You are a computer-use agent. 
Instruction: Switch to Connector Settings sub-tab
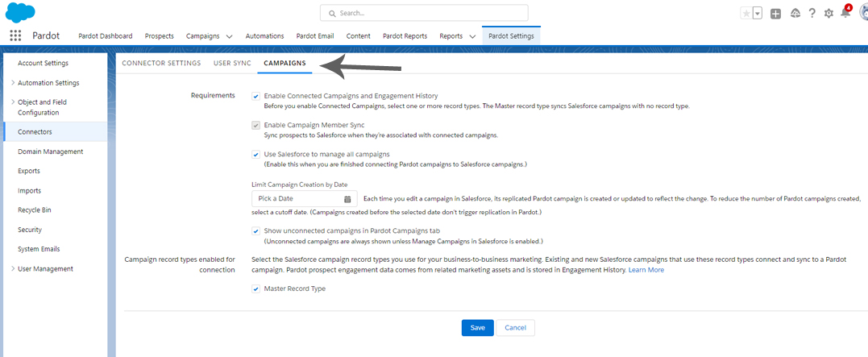click(x=161, y=63)
